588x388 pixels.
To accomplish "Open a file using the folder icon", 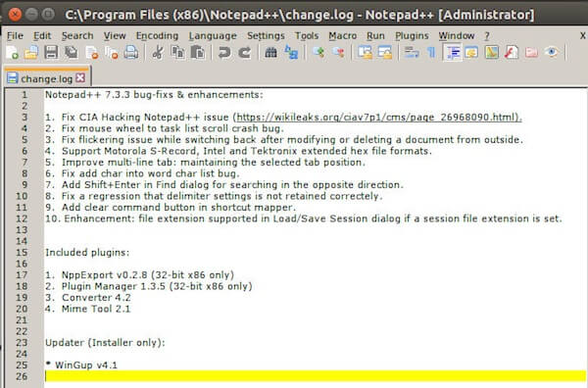I will click(31, 53).
